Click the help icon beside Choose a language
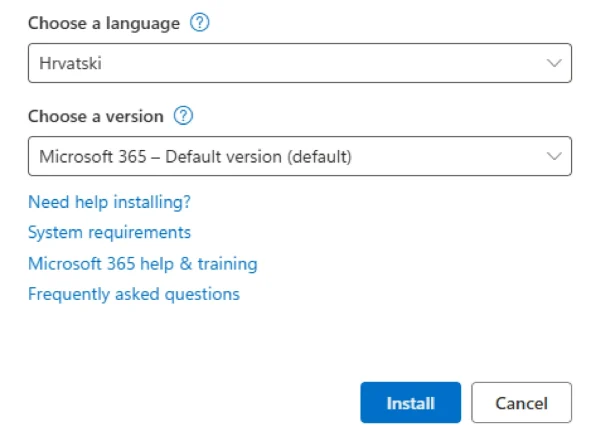 click(x=200, y=23)
